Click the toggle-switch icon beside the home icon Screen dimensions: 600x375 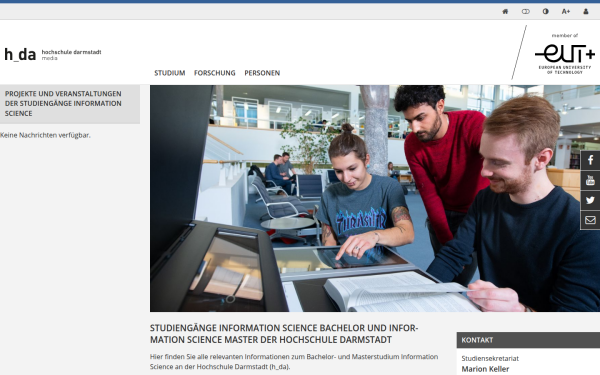click(526, 11)
